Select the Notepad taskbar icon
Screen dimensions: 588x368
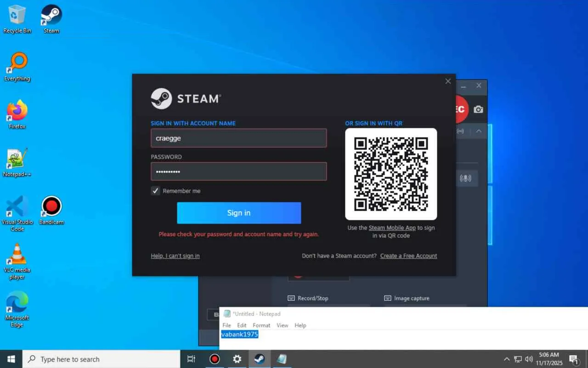click(x=282, y=359)
